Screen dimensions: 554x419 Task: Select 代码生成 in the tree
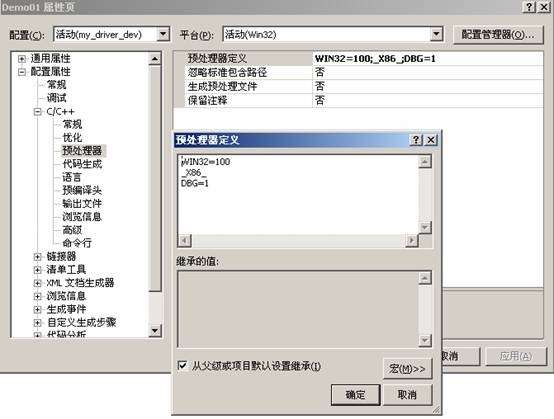[x=82, y=164]
